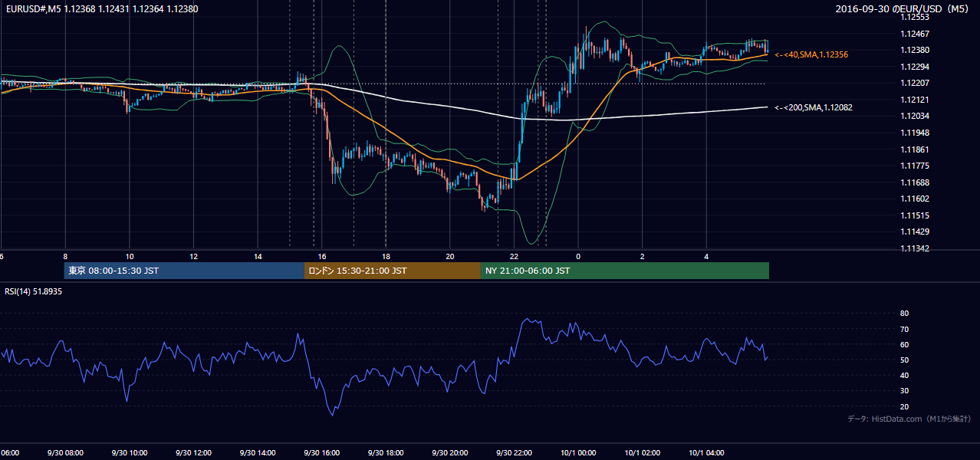The image size is (980, 460).
Task: Click the bottom time label 10/1 00:00
Action: point(578,453)
